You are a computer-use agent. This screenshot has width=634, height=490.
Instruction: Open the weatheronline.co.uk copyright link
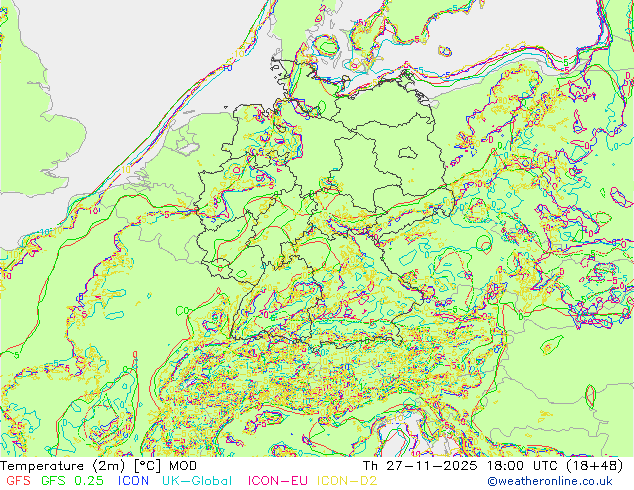[550, 481]
